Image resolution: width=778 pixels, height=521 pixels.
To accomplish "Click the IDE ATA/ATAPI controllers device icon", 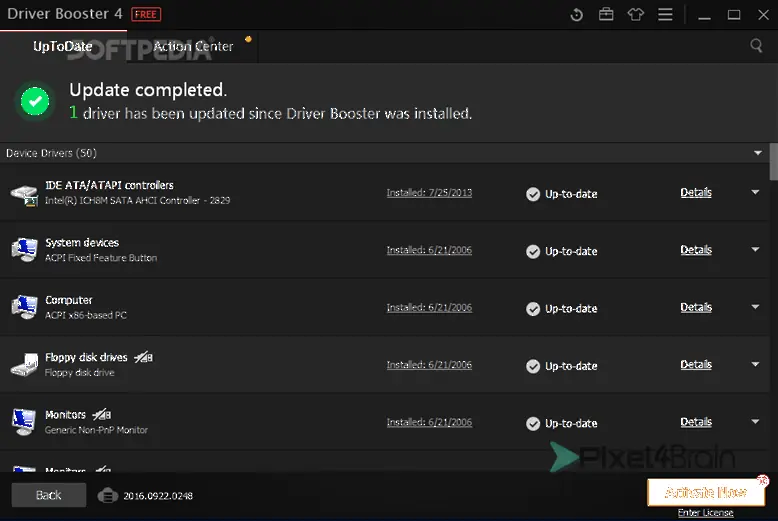I will pos(24,194).
